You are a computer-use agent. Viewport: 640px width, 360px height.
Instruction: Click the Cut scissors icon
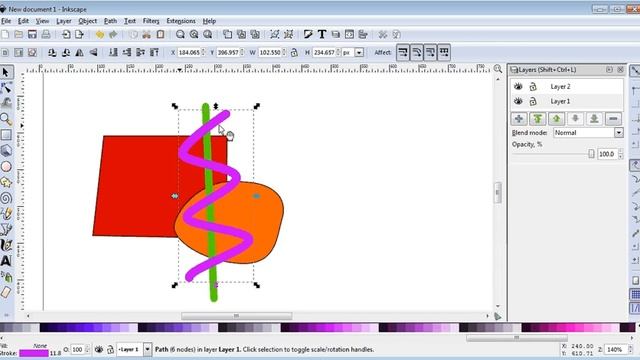coord(147,35)
